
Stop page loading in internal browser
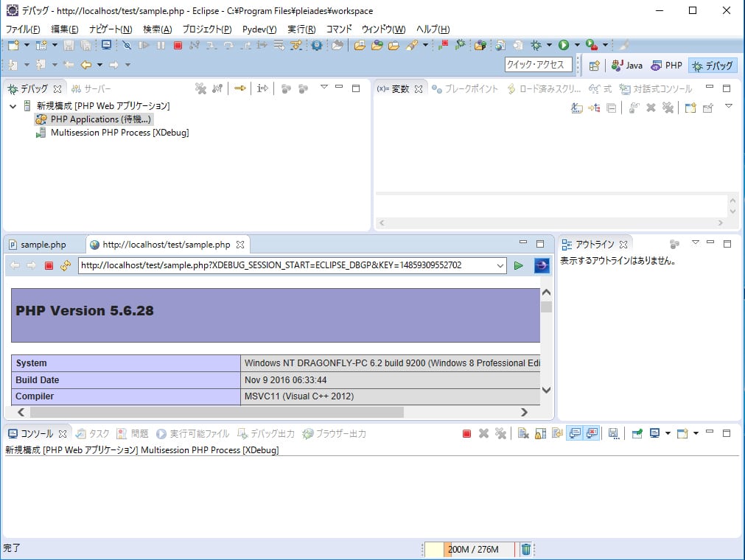[49, 265]
